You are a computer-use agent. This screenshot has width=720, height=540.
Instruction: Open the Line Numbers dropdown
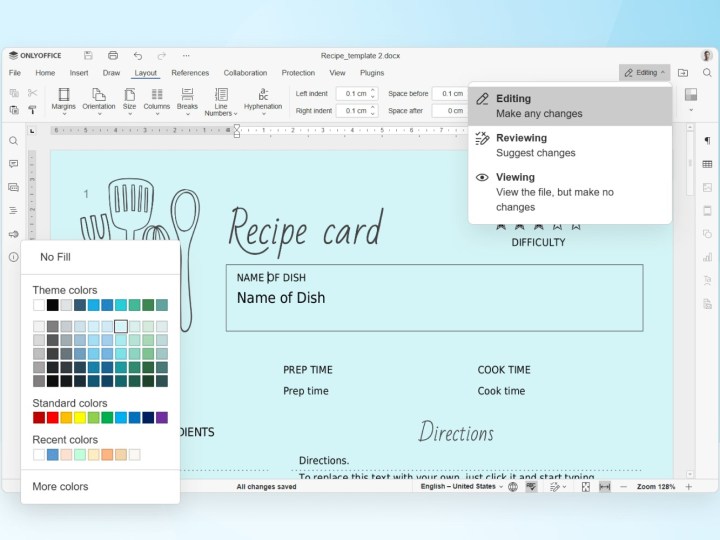point(221,102)
